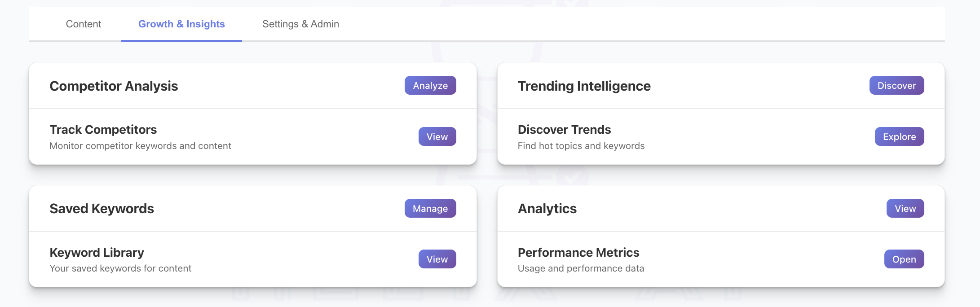Click the Analytics card title
980x307 pixels.
coord(547,209)
